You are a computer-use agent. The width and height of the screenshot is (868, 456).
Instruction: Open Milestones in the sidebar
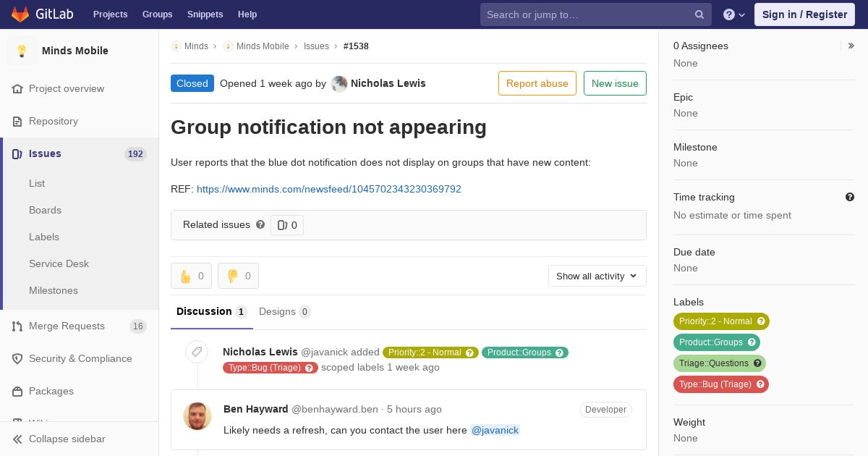click(x=54, y=290)
